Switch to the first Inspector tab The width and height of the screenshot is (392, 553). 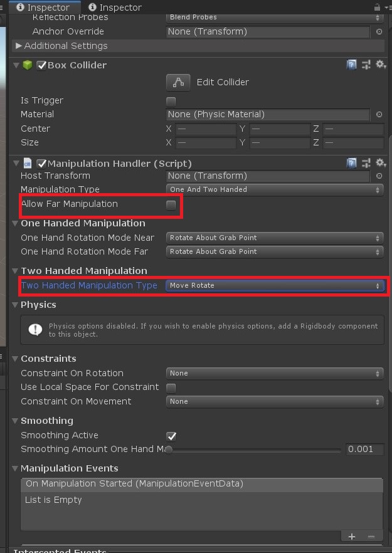coord(45,7)
